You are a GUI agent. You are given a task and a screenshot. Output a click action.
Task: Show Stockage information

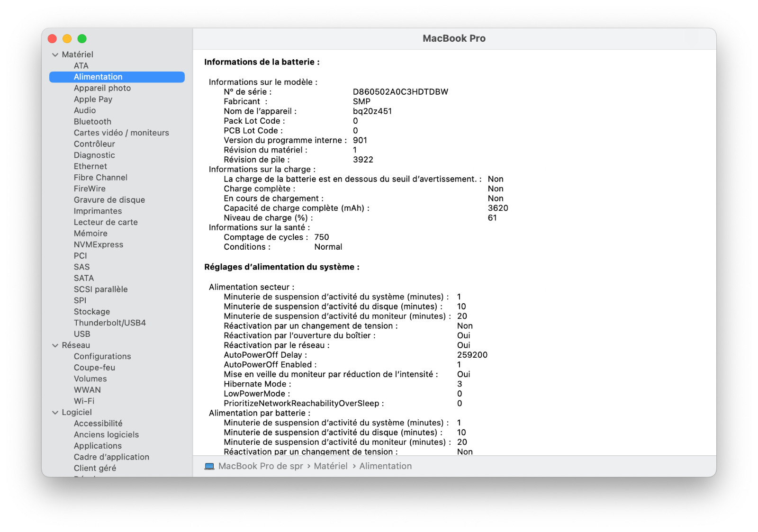point(92,312)
